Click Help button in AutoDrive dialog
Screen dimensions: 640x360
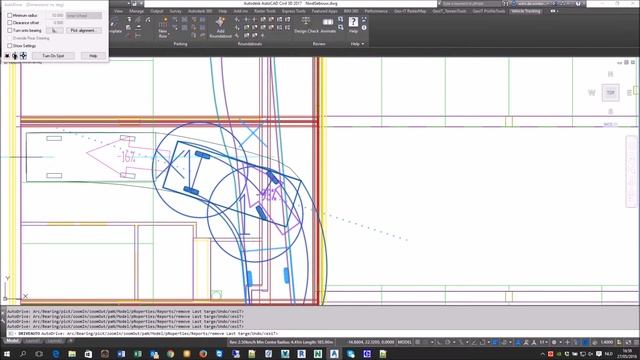click(x=93, y=56)
